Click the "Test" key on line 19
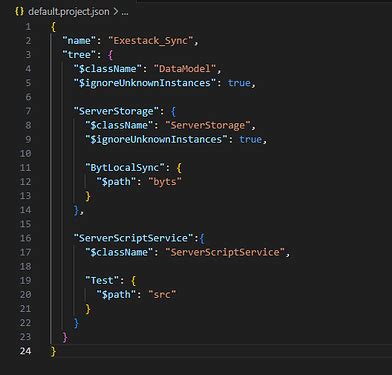The image size is (392, 375). (102, 280)
